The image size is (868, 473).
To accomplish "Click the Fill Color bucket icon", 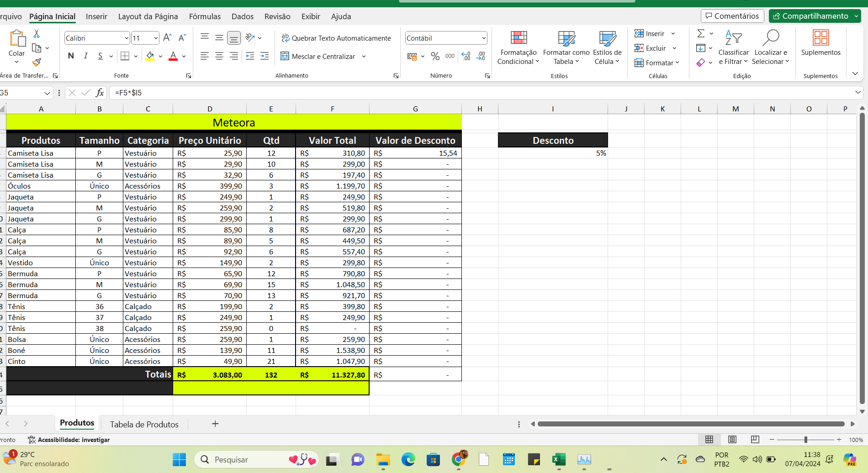I will coord(150,56).
